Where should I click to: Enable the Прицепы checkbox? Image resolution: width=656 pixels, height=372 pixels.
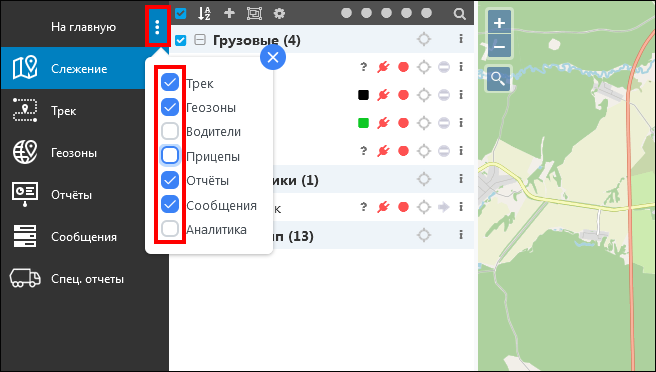click(170, 155)
